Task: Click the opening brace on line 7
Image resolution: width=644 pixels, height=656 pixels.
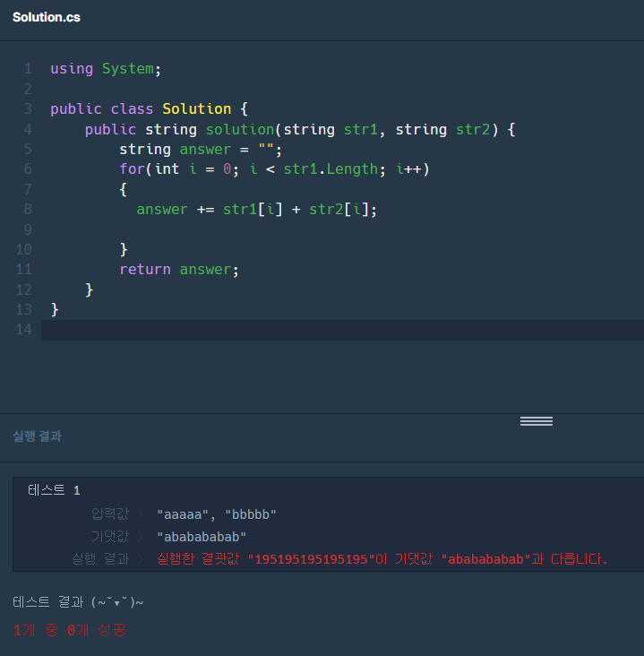Action: coord(124,189)
